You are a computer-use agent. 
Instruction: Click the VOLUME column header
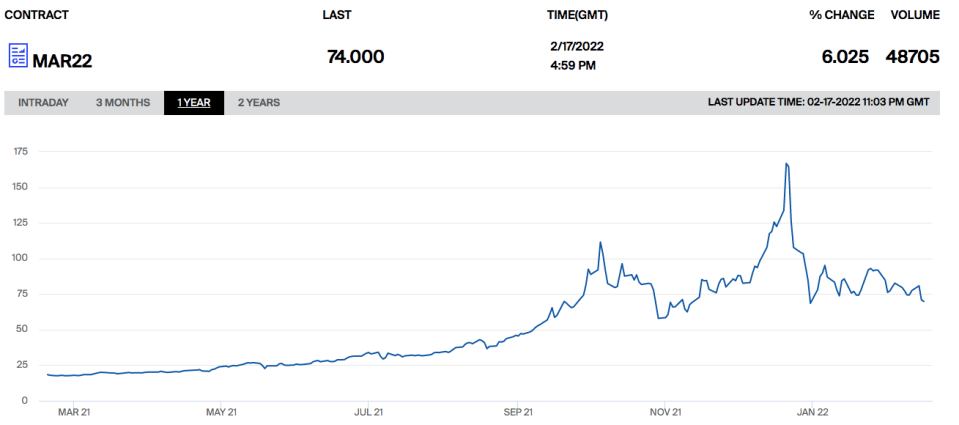pyautogui.click(x=915, y=15)
